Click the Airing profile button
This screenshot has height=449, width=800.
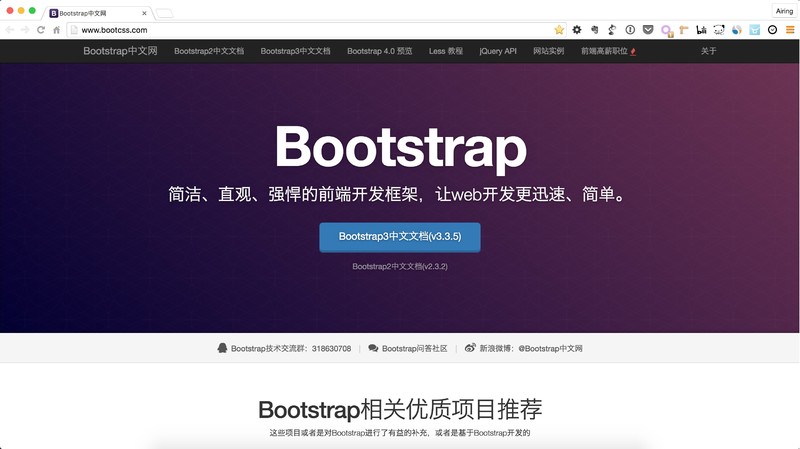pyautogui.click(x=784, y=11)
